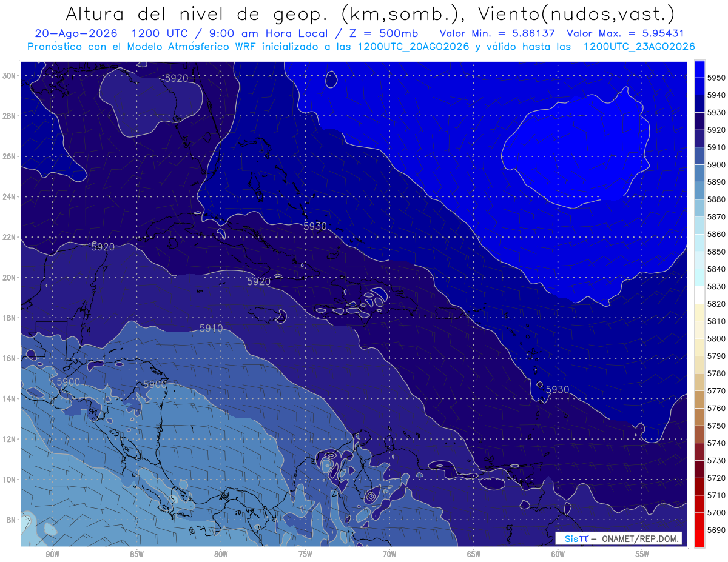Select the red swatch below 5690 in color bar
This screenshot has width=728, height=562.
click(699, 538)
